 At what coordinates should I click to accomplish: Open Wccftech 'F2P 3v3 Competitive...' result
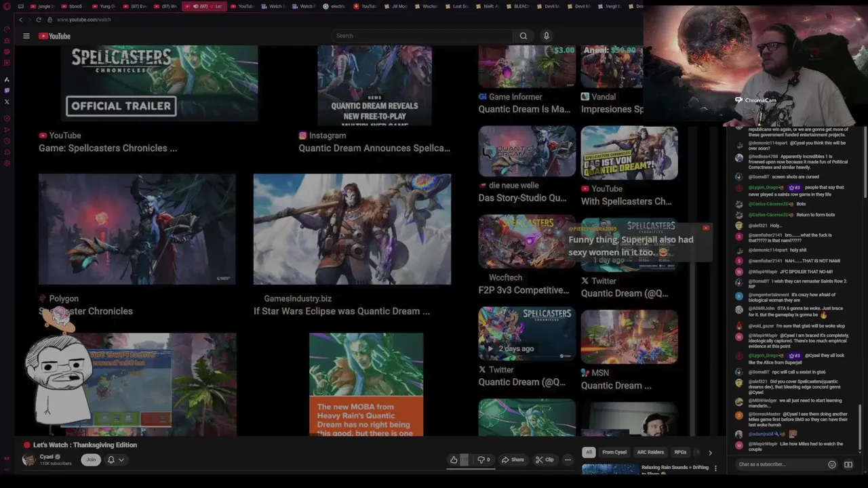pyautogui.click(x=524, y=290)
